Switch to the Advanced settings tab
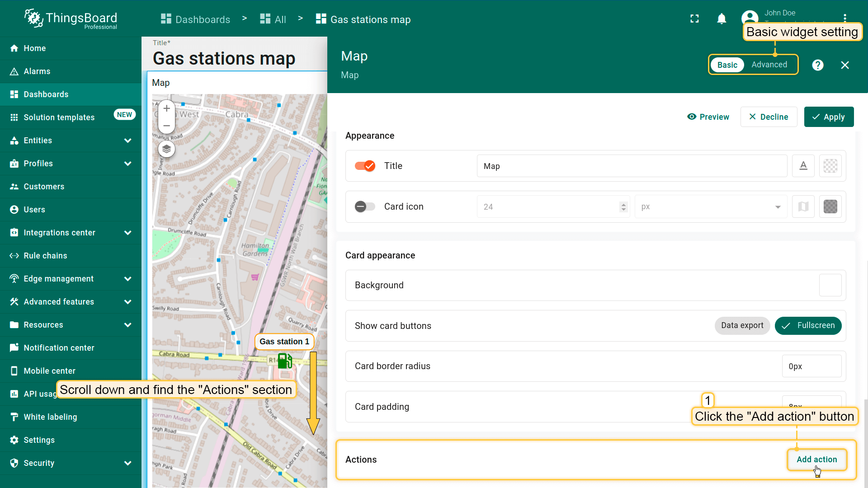This screenshot has width=868, height=488. click(x=769, y=65)
